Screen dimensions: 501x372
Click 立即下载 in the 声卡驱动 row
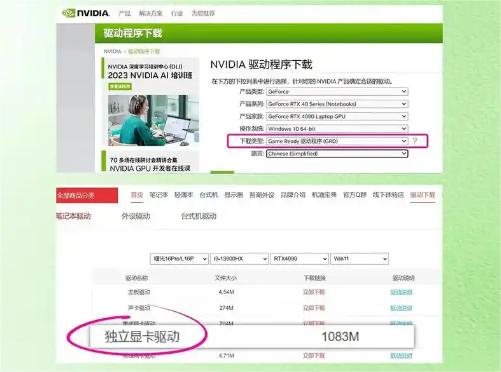(314, 308)
